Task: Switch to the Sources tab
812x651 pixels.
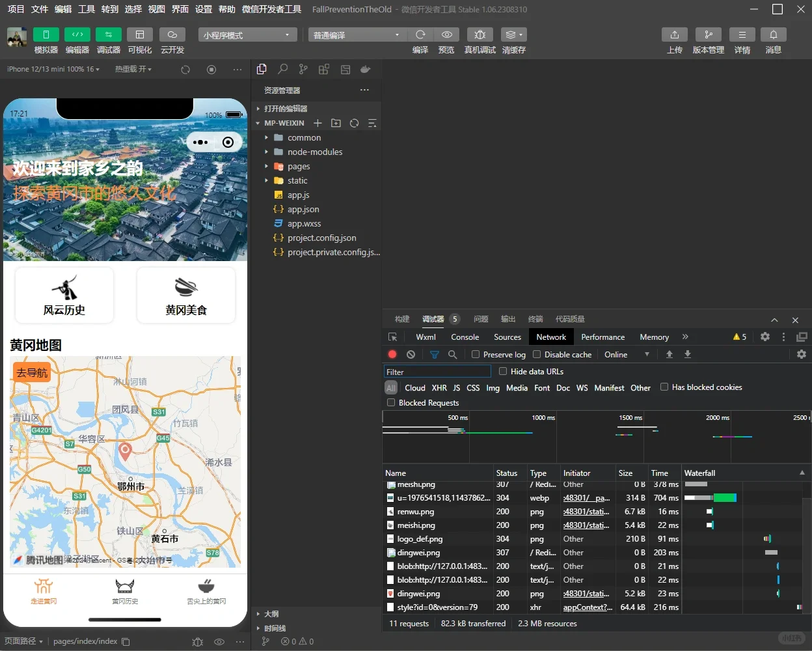Action: (507, 337)
